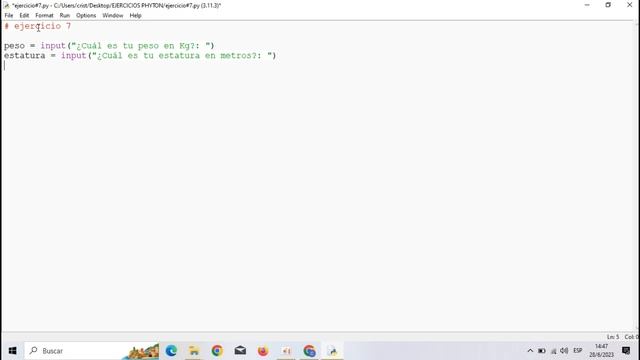
Task: Open the Options menu
Action: pyautogui.click(x=86, y=16)
